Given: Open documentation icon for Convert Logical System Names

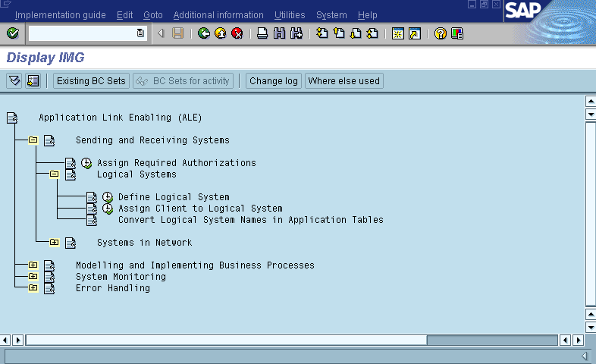Looking at the screenshot, I should pyautogui.click(x=92, y=220).
